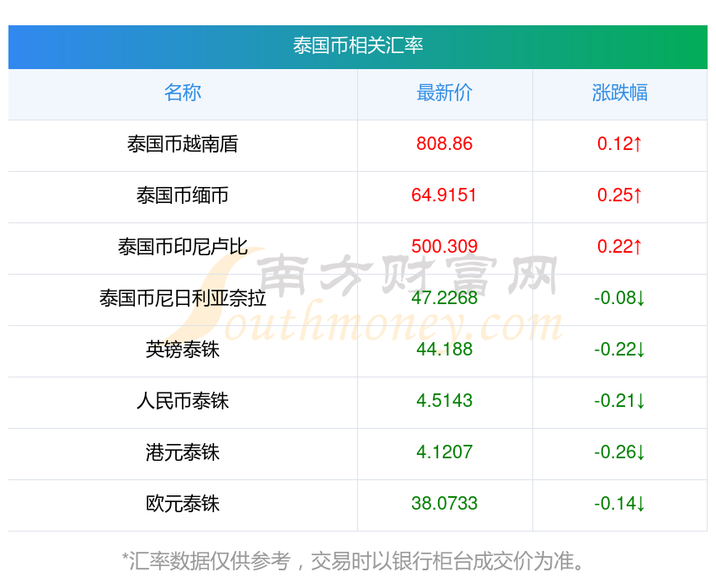The image size is (716, 588).
Task: Select the 欧元泰铢 row name
Action: click(x=183, y=504)
